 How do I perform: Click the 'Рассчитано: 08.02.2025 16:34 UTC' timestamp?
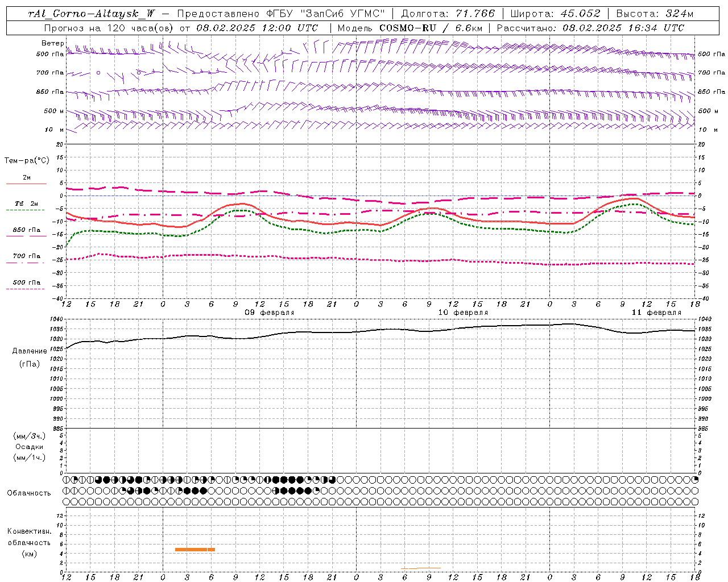point(590,27)
